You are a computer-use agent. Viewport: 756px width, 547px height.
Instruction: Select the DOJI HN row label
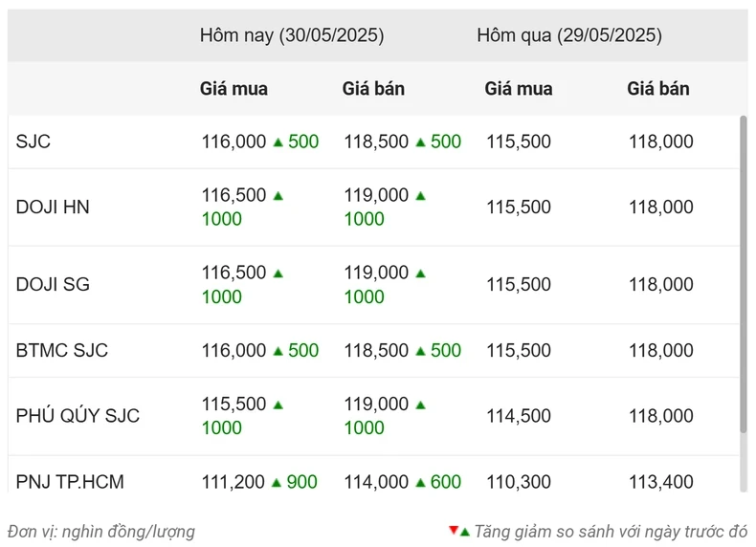pos(53,207)
